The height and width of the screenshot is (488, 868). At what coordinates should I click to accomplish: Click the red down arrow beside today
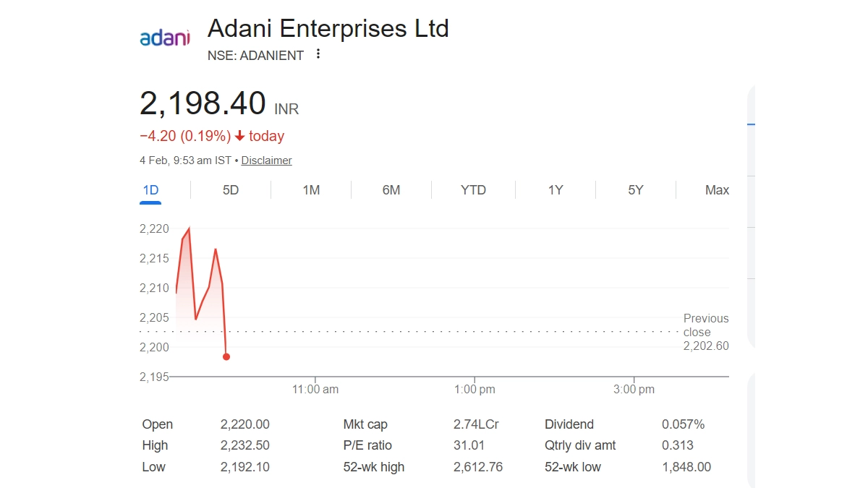point(240,136)
